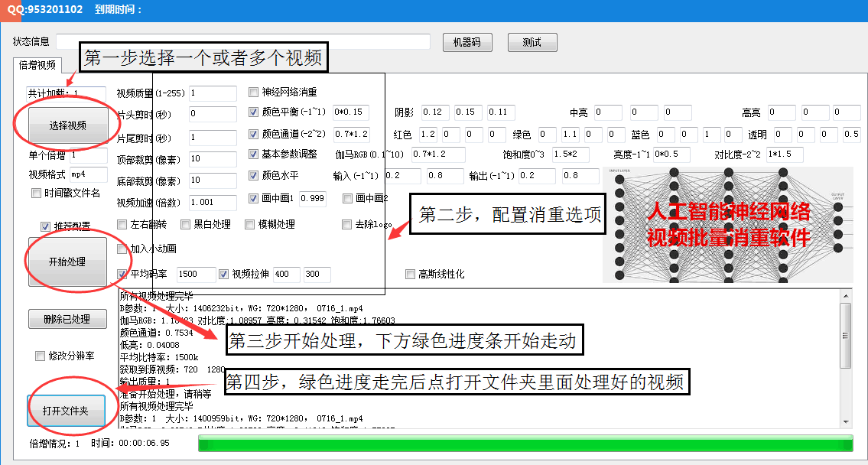Enable the 加入小动画 option

(121, 248)
